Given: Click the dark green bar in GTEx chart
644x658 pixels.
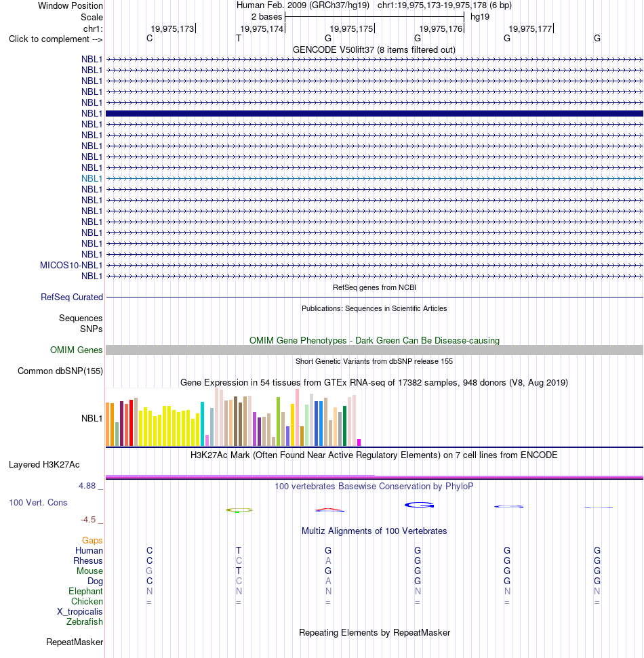Looking at the screenshot, I should (x=344, y=426).
